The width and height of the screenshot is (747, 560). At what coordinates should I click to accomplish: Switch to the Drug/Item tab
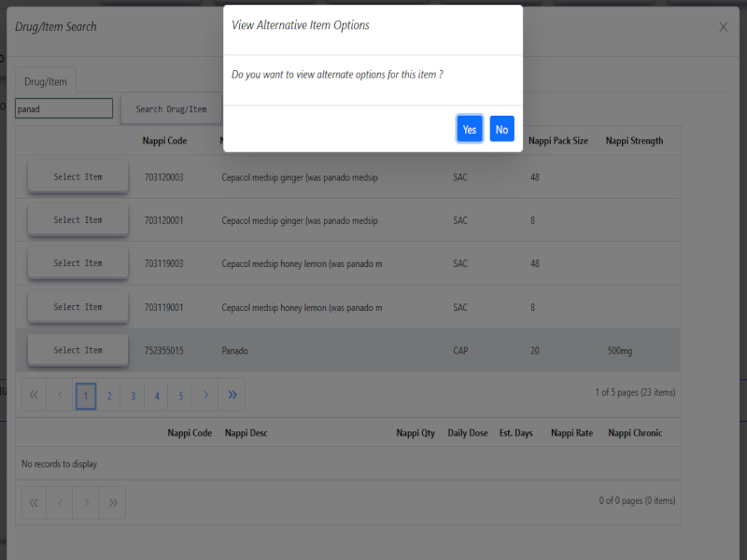coord(46,81)
